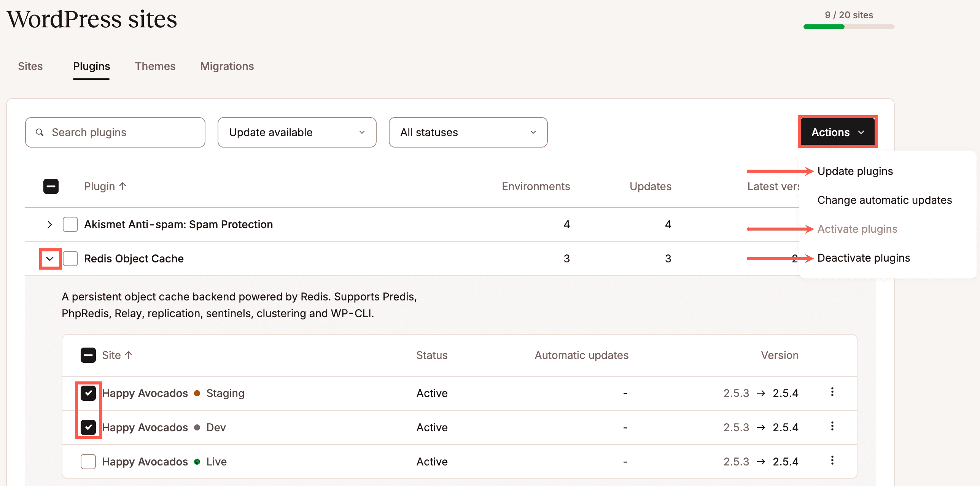The height and width of the screenshot is (486, 980).
Task: Open the options menu for Happy Avocados Live
Action: 832,461
